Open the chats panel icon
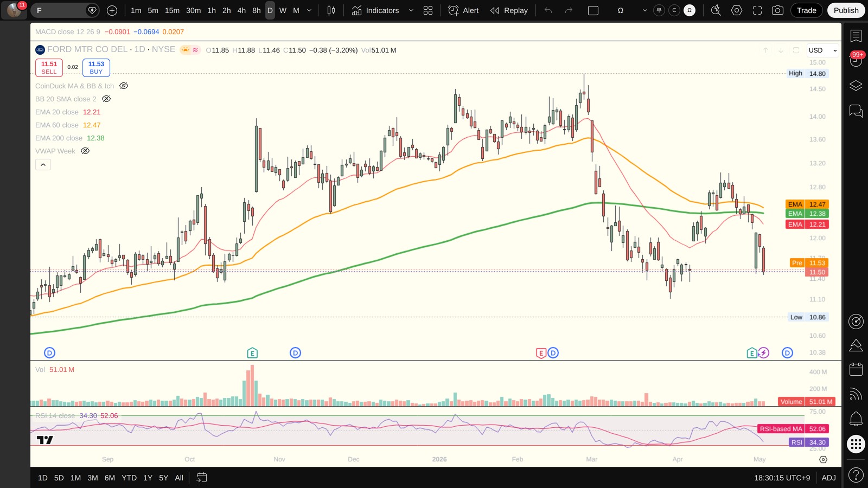Image resolution: width=868 pixels, height=488 pixels. tap(856, 111)
